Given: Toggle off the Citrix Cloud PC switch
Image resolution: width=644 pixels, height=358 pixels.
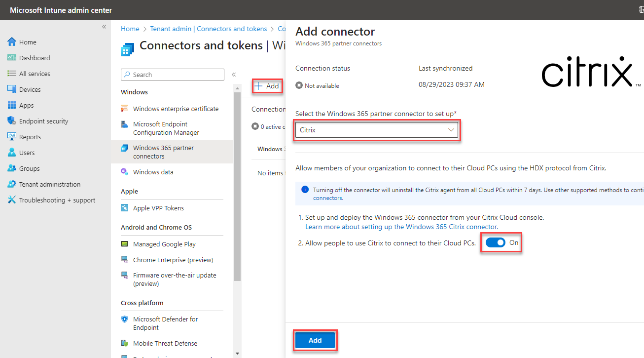Looking at the screenshot, I should click(495, 243).
